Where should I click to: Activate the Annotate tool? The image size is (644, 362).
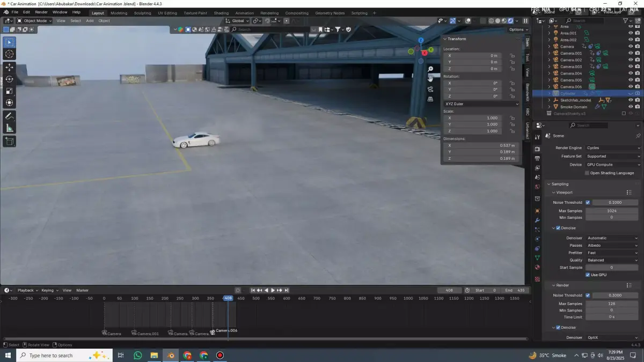(10, 116)
